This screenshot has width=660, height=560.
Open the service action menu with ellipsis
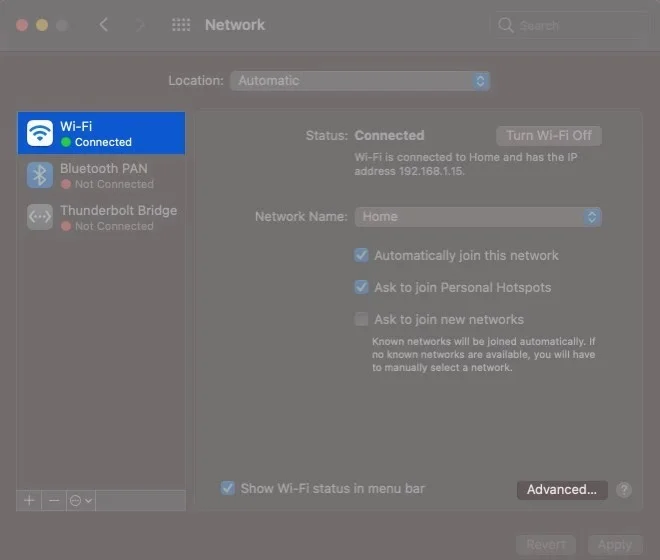tap(80, 500)
